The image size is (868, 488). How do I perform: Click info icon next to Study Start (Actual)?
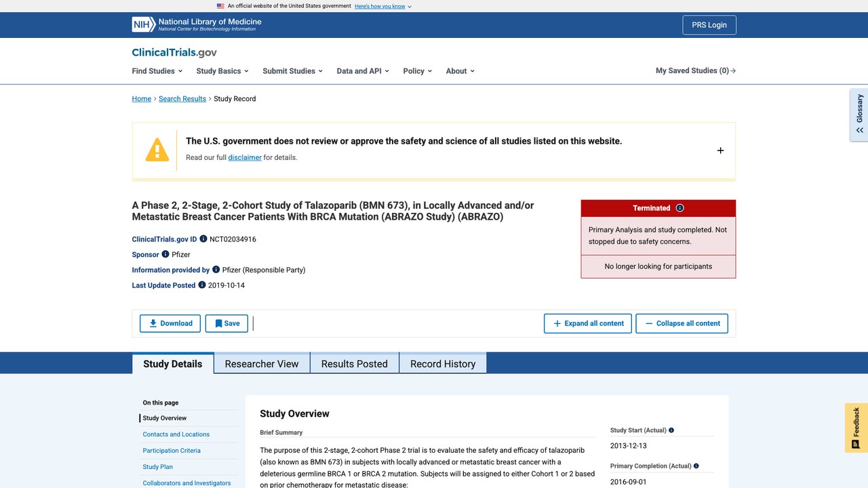coord(671,430)
